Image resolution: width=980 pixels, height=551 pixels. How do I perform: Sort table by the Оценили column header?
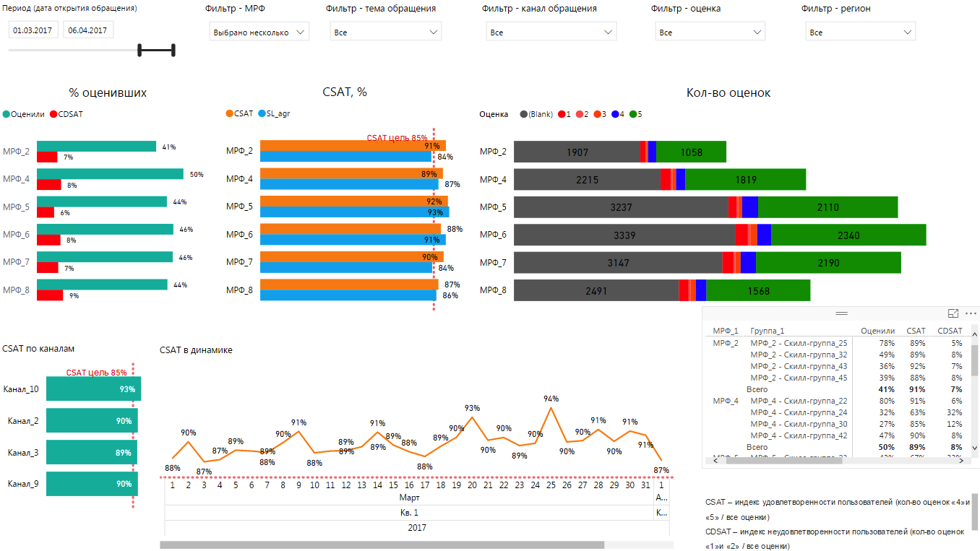click(x=877, y=331)
